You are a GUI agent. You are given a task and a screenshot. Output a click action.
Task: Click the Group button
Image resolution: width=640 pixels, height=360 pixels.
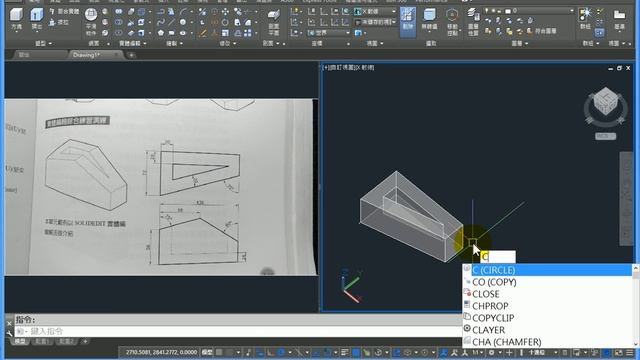click(585, 18)
